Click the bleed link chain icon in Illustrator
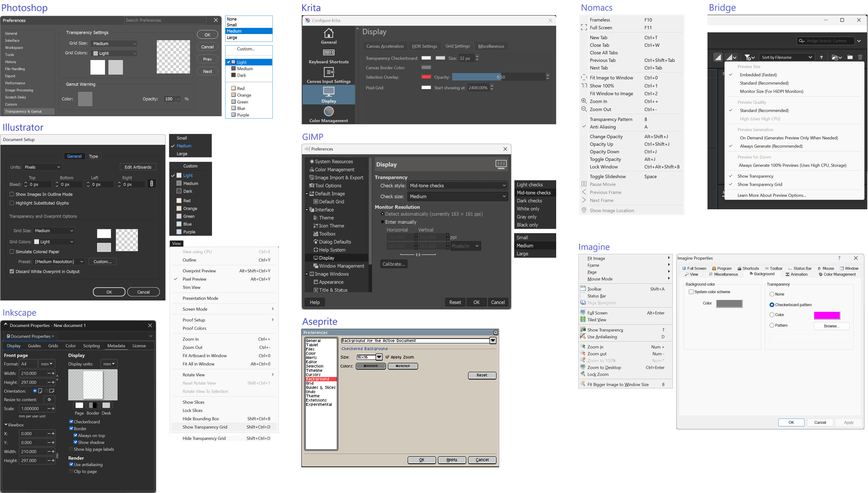This screenshot has height=493, width=868. click(152, 184)
